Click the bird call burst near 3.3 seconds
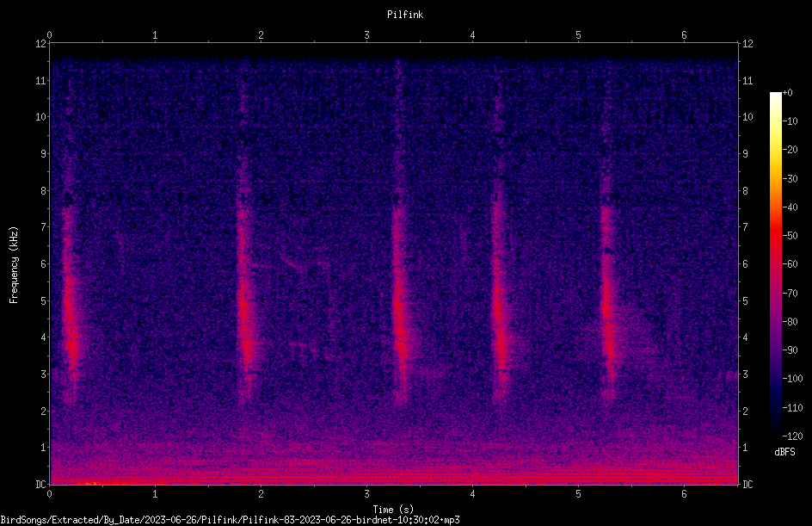This screenshot has height=526, width=812. tap(399, 306)
